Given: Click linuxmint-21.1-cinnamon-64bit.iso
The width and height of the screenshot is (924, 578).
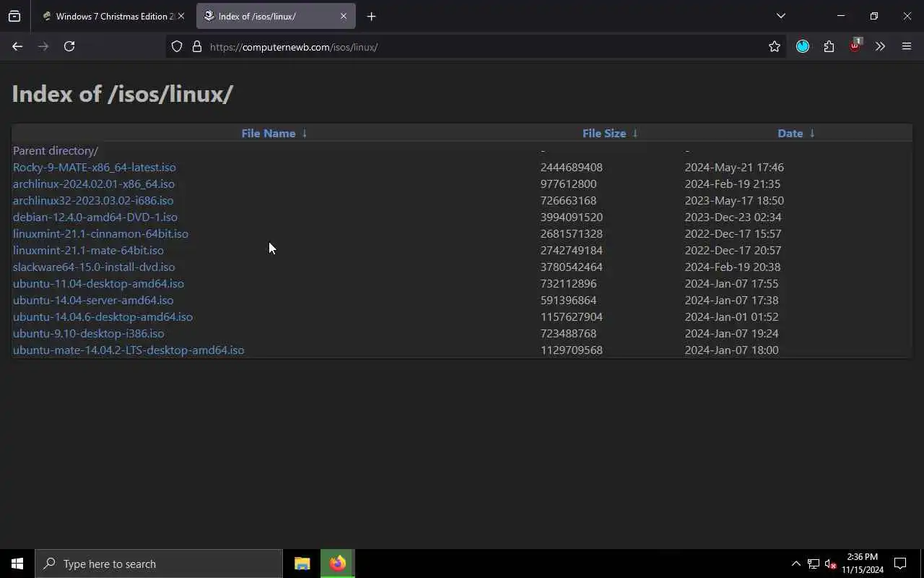Looking at the screenshot, I should click(100, 233).
